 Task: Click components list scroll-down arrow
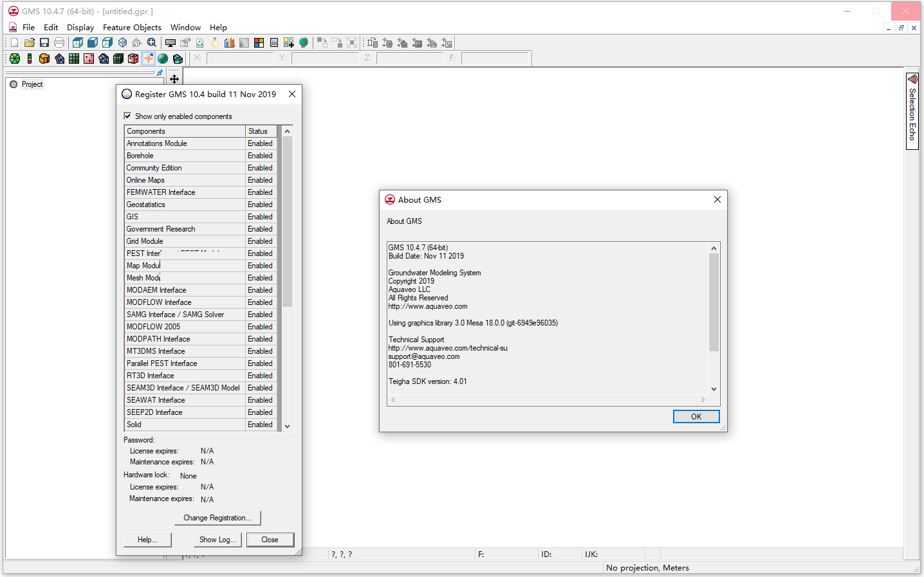(287, 426)
